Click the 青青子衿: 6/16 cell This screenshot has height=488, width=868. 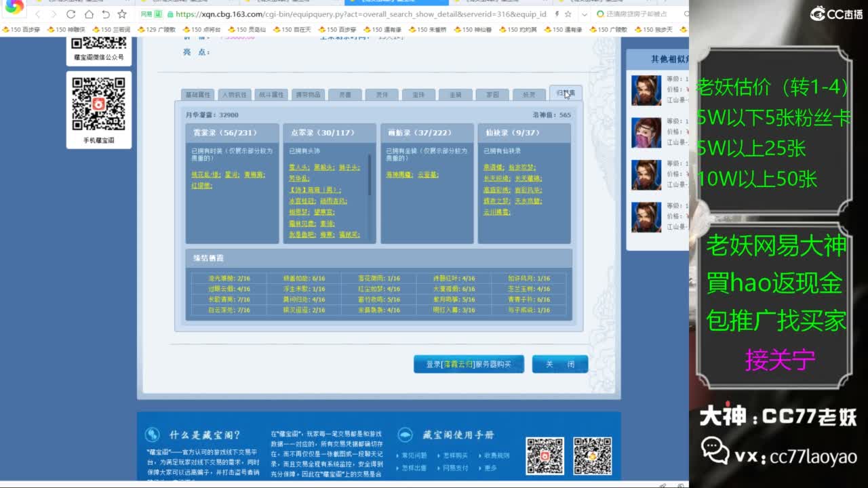(529, 300)
